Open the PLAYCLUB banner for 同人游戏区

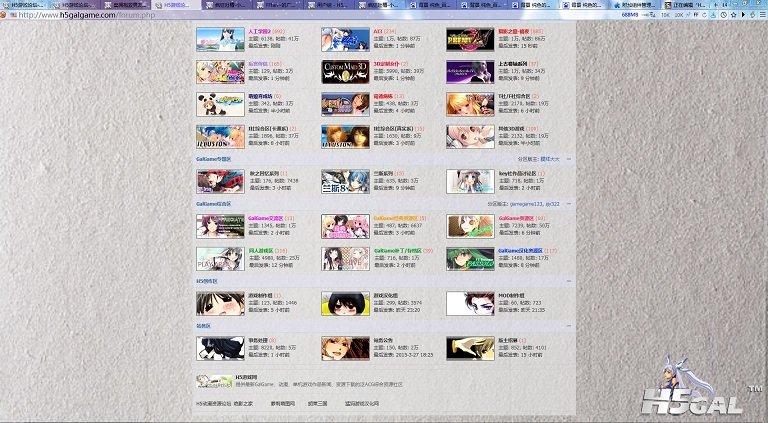[220, 258]
